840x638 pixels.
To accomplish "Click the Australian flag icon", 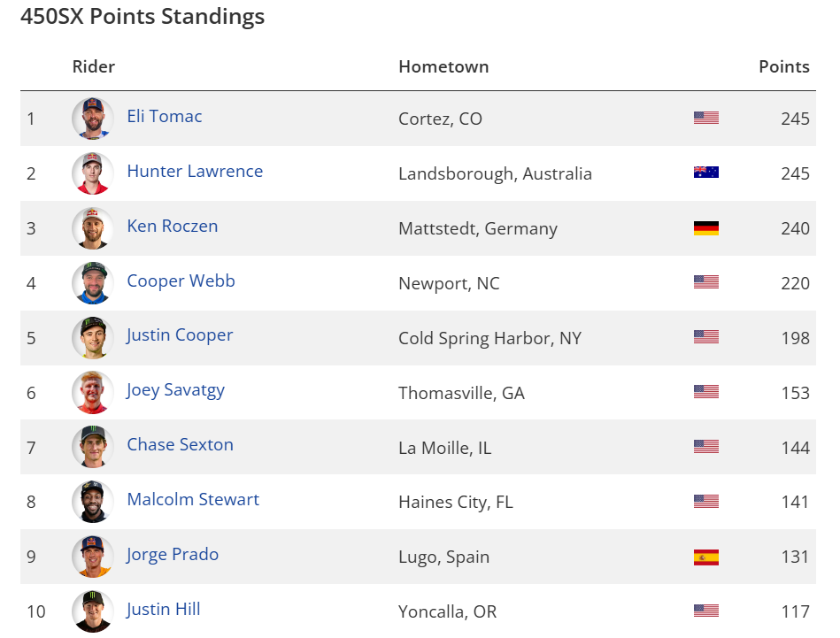I will pyautogui.click(x=705, y=173).
